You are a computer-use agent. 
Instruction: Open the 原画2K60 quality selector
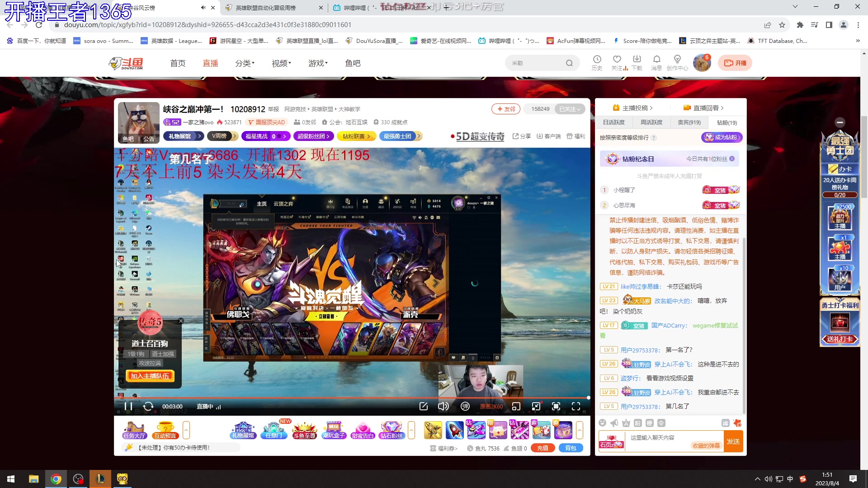pyautogui.click(x=491, y=407)
